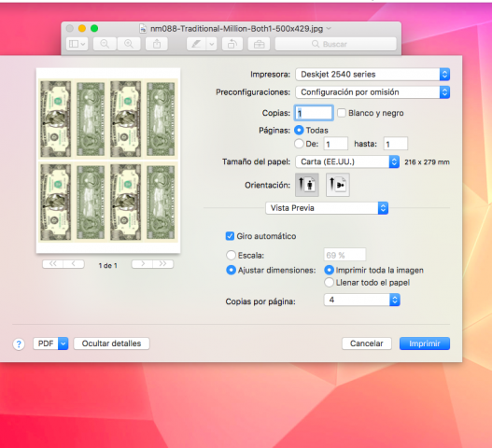Viewport: 492px width, 448px height.
Task: Click Ocultar detalles button
Action: tap(111, 343)
